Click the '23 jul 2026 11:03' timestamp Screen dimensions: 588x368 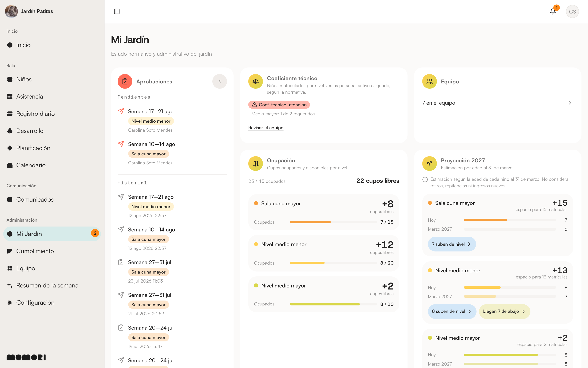pyautogui.click(x=146, y=281)
